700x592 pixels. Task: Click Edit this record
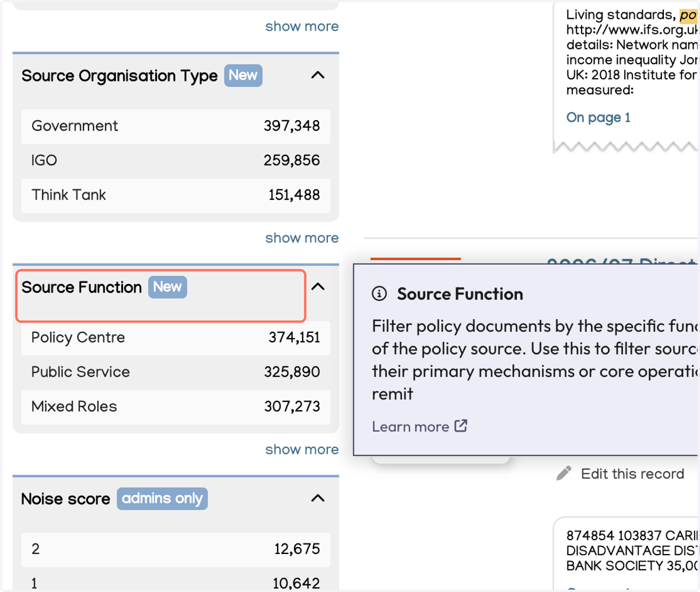(632, 474)
